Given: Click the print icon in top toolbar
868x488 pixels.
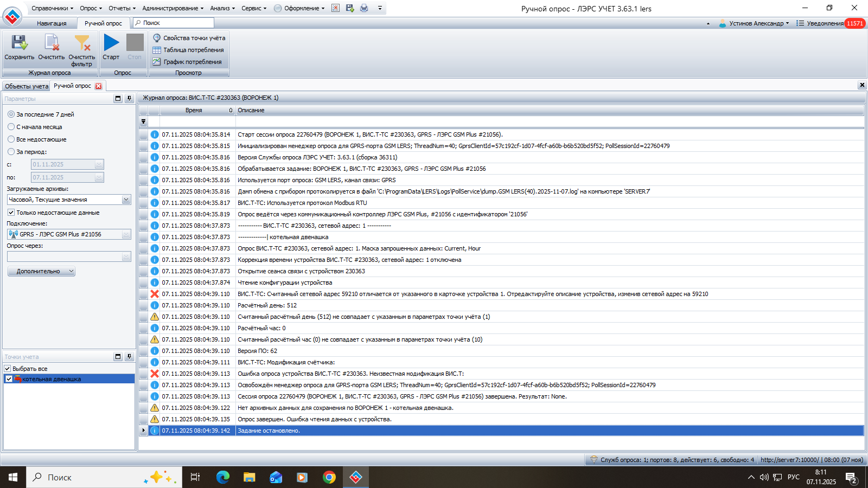Looking at the screenshot, I should [364, 8].
